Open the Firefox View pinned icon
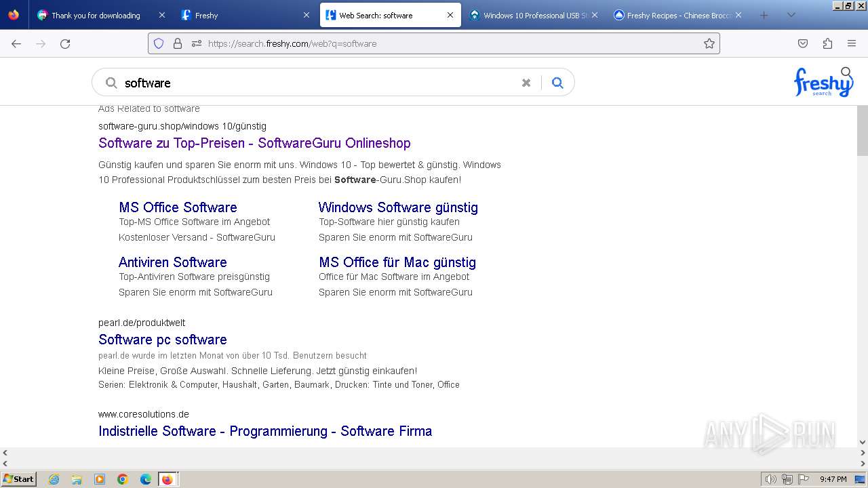Viewport: 868px width, 488px height. [x=14, y=15]
